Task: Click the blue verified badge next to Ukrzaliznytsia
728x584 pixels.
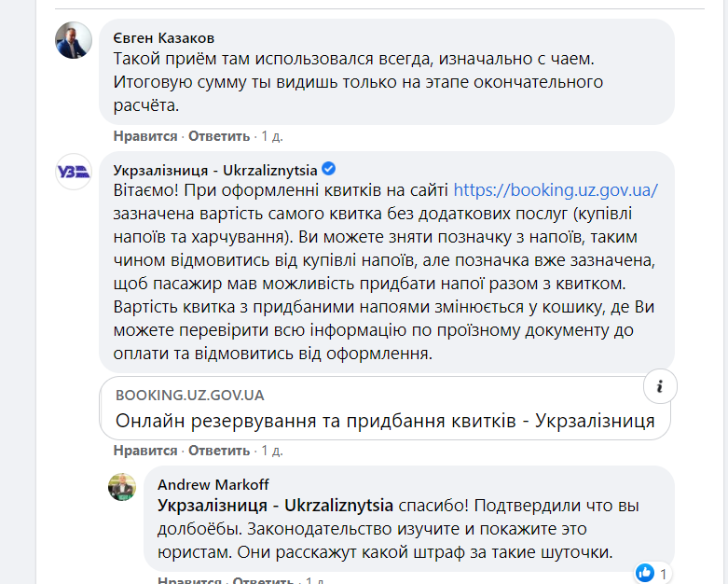Action: [x=329, y=170]
